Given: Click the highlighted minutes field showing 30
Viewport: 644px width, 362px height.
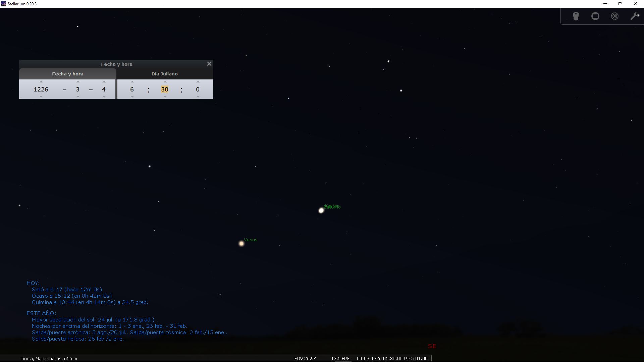Looking at the screenshot, I should tap(164, 89).
